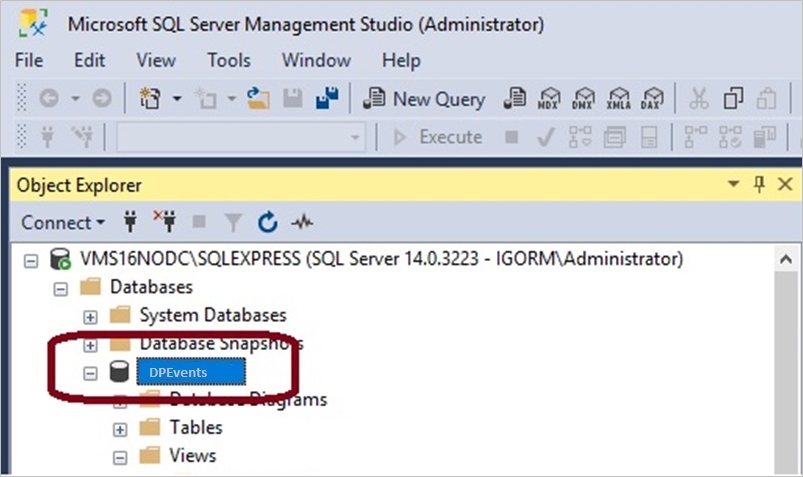Click the New Query toolbar button

tap(424, 99)
